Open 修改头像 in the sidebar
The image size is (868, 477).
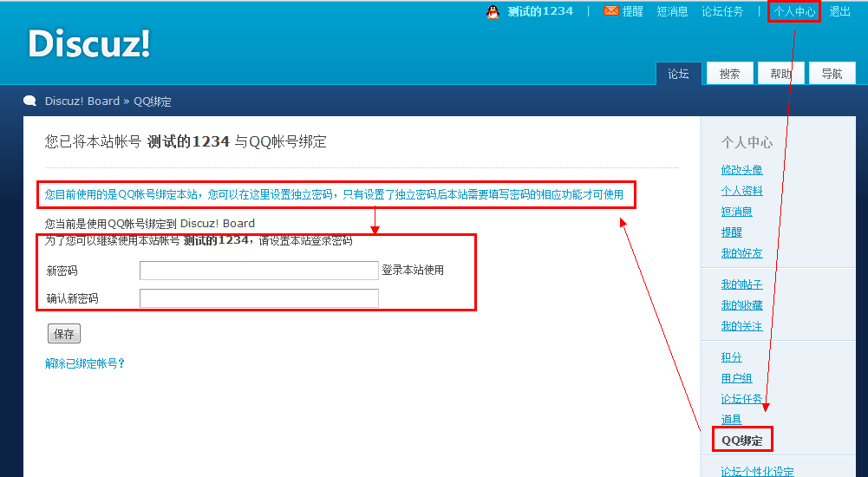coord(741,170)
